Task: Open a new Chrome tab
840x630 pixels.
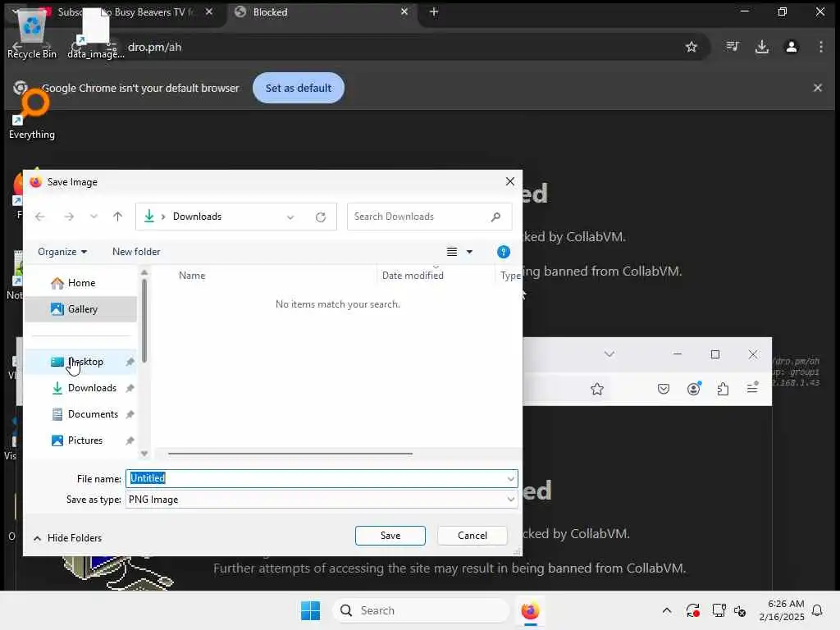Action: coord(434,11)
